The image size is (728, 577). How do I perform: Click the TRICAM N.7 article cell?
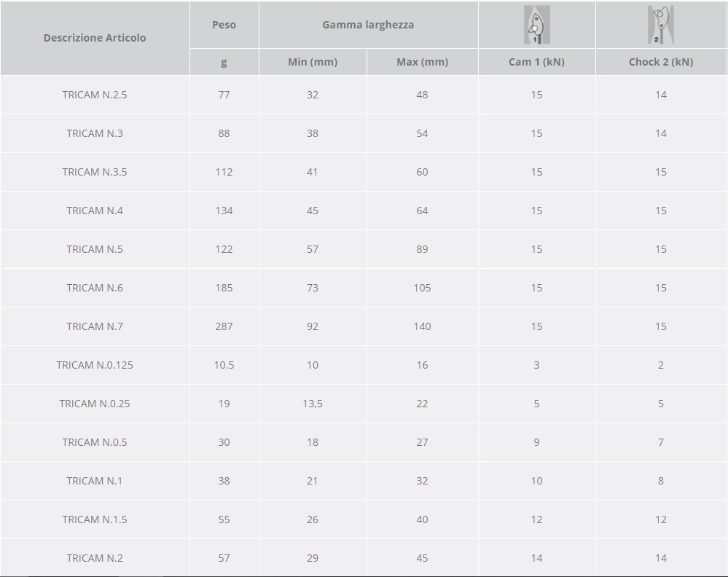point(95,326)
